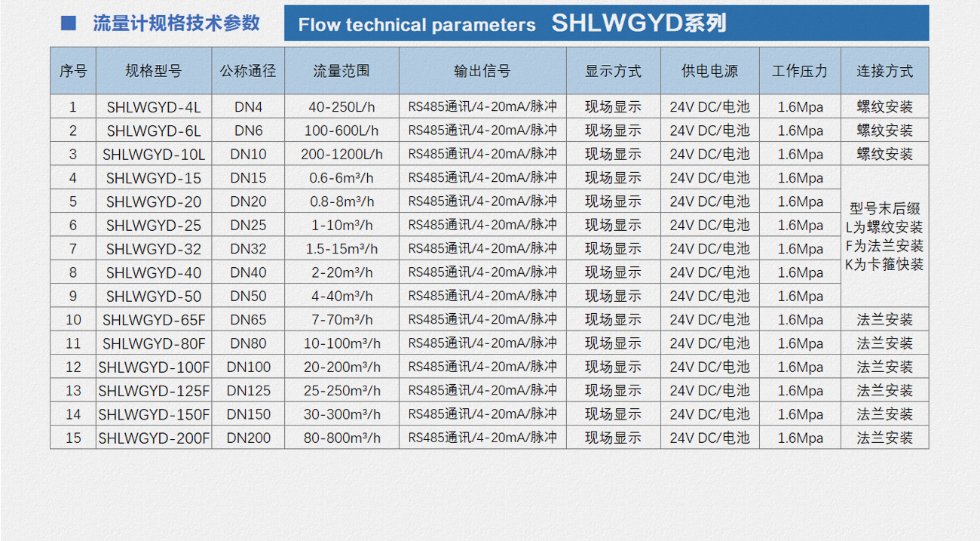Click the 显示方式 column header
The image size is (980, 541).
click(x=614, y=71)
